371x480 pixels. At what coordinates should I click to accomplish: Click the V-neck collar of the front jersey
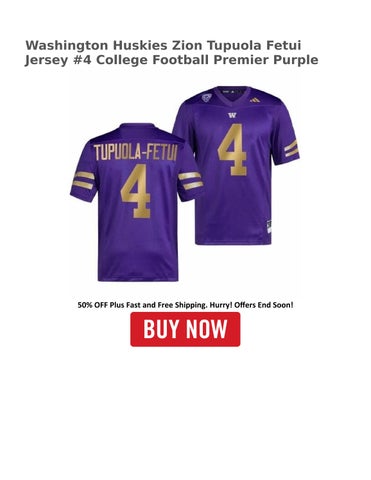click(x=232, y=94)
